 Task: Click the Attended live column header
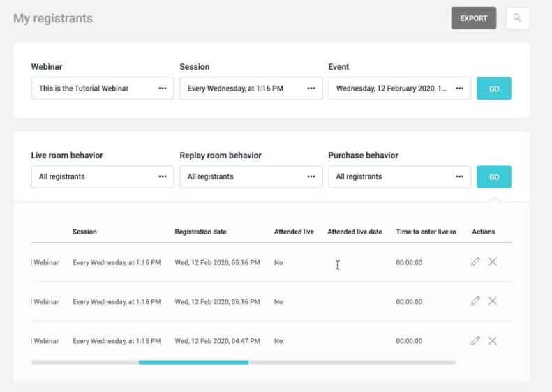294,232
